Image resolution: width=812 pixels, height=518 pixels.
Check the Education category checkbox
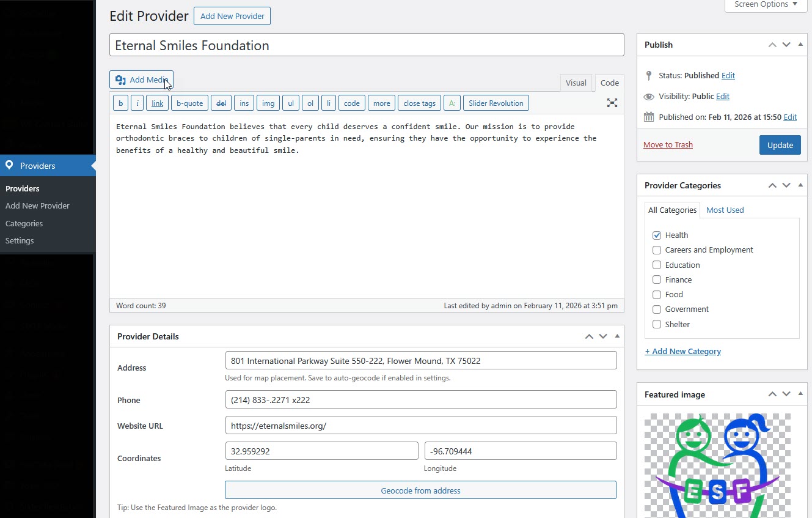click(x=656, y=265)
